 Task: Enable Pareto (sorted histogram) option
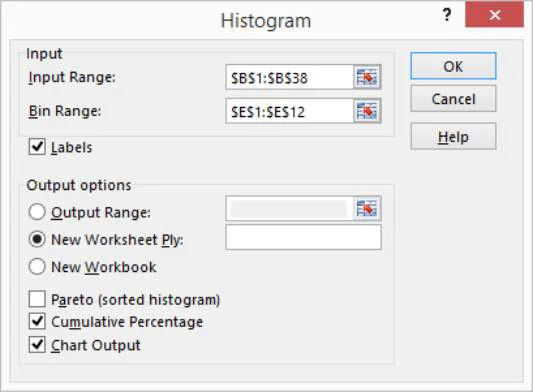click(37, 300)
